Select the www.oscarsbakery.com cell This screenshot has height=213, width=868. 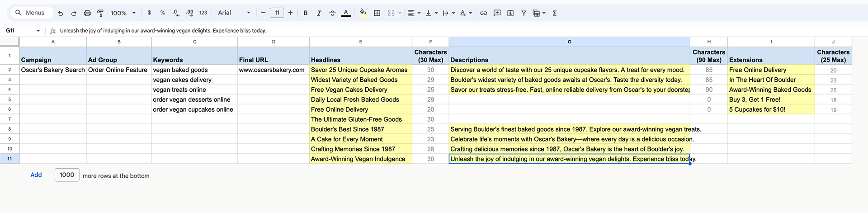274,70
